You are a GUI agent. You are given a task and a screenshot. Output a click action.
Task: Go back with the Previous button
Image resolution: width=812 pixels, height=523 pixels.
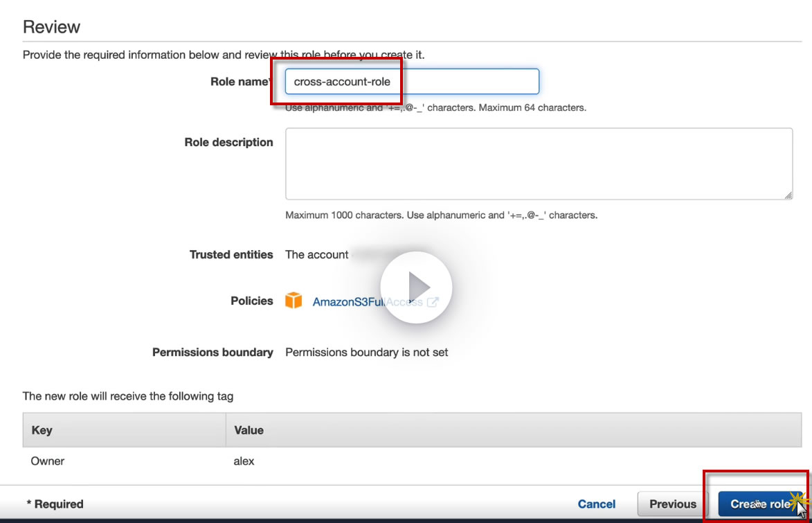coord(673,504)
